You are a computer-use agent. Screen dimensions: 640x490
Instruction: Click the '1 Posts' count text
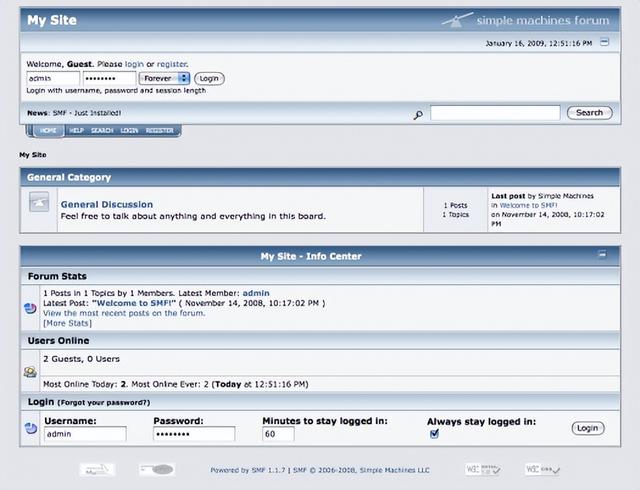pyautogui.click(x=456, y=205)
